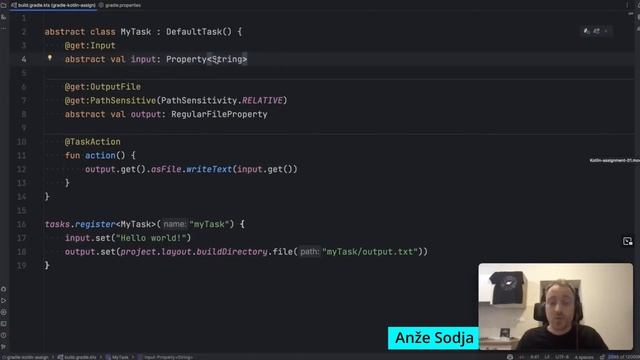The image size is (640, 360).
Task: Click the build.gradle.kts breadcrumb
Action: click(x=78, y=357)
